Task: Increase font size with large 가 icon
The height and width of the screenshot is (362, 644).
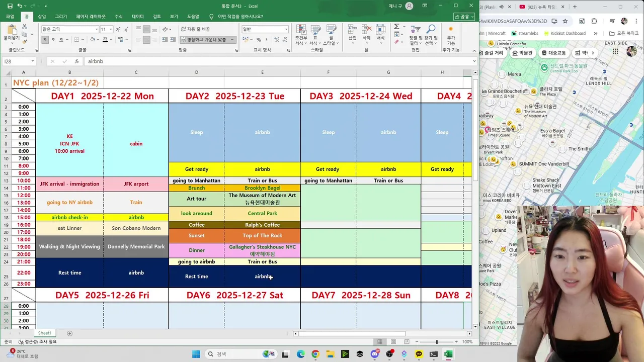Action: click(x=119, y=29)
